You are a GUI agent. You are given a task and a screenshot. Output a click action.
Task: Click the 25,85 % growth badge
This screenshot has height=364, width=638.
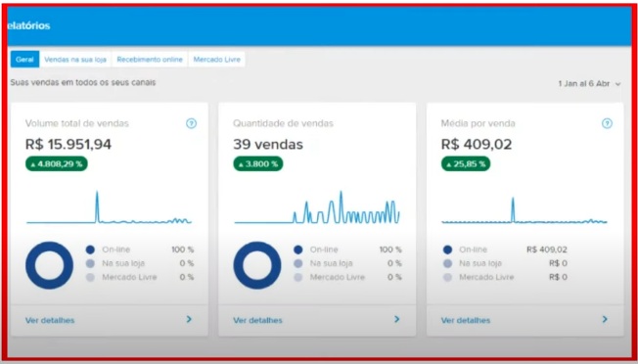coord(466,164)
